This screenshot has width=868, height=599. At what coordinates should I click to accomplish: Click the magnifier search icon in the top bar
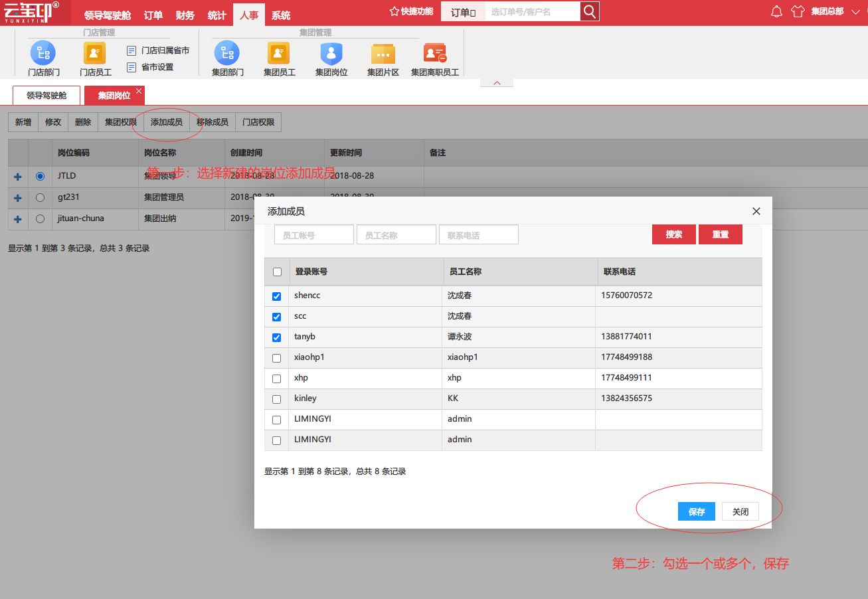tap(590, 11)
